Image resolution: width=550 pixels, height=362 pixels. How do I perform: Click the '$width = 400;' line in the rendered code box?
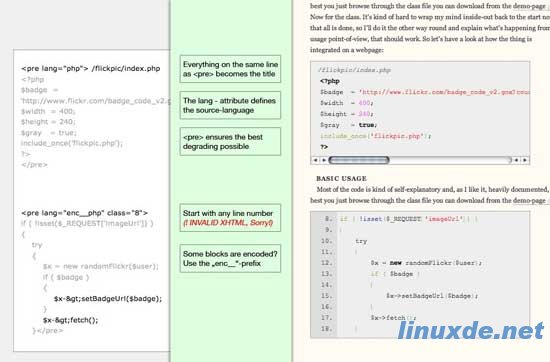point(347,103)
